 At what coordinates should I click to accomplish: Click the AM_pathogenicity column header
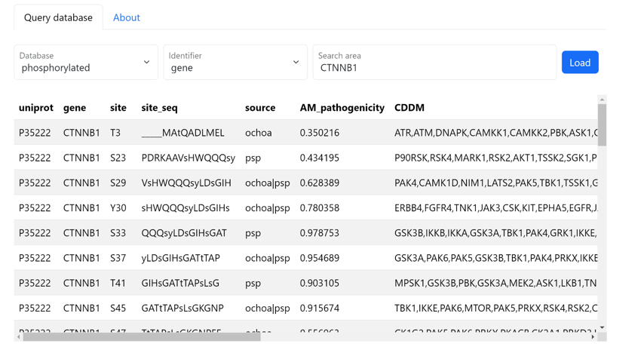(342, 108)
